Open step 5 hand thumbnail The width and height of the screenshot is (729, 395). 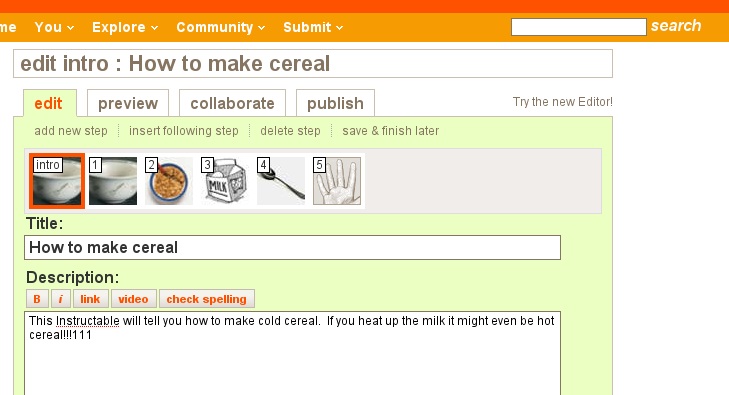click(x=337, y=181)
